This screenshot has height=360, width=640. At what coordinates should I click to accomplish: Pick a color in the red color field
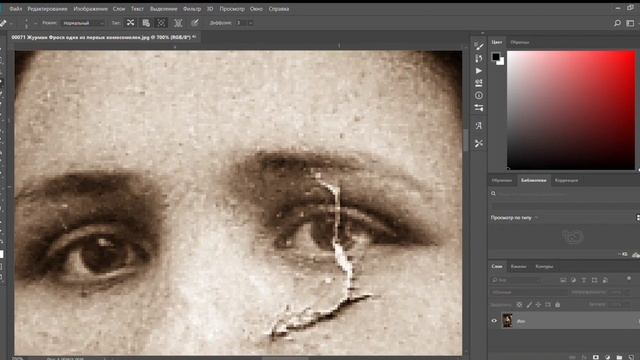point(571,110)
